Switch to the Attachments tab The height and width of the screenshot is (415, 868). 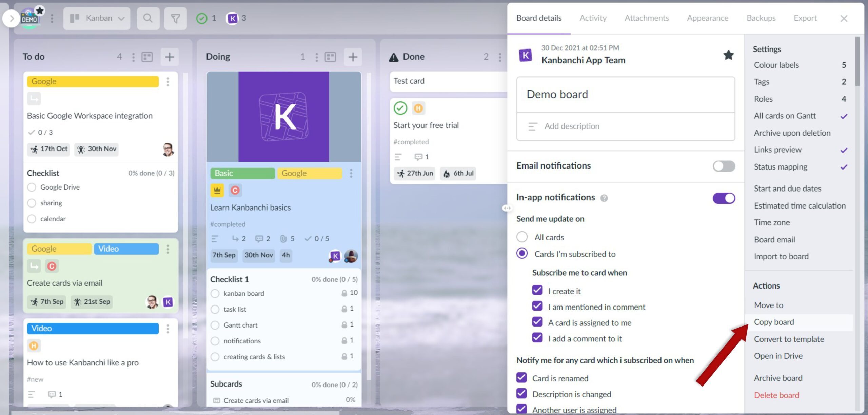pyautogui.click(x=647, y=18)
